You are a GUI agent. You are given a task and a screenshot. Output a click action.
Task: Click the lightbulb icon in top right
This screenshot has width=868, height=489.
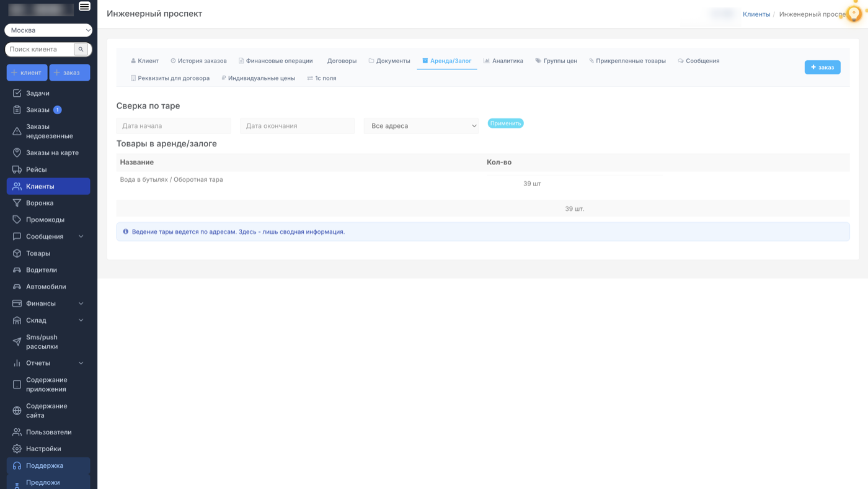[854, 14]
